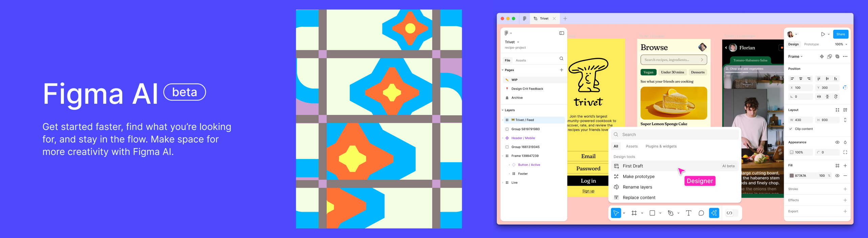Screen dimensions: 868x238
Task: Toggle the sidebar collapse panel icon
Action: coord(562,33)
